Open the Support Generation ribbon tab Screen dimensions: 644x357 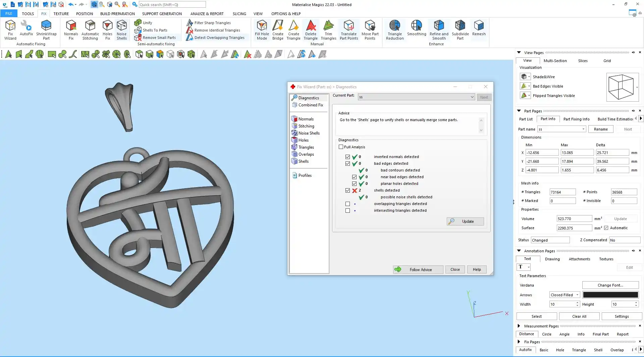point(162,14)
